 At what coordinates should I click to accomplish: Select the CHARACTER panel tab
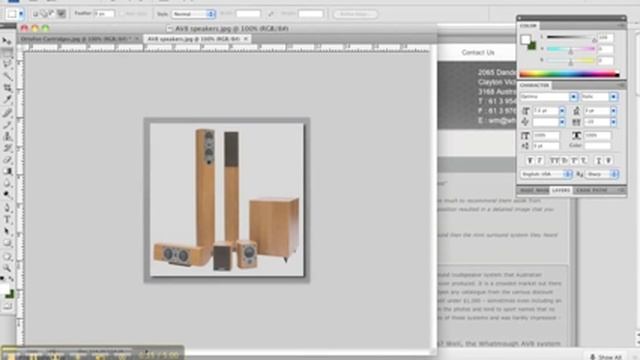[x=534, y=85]
